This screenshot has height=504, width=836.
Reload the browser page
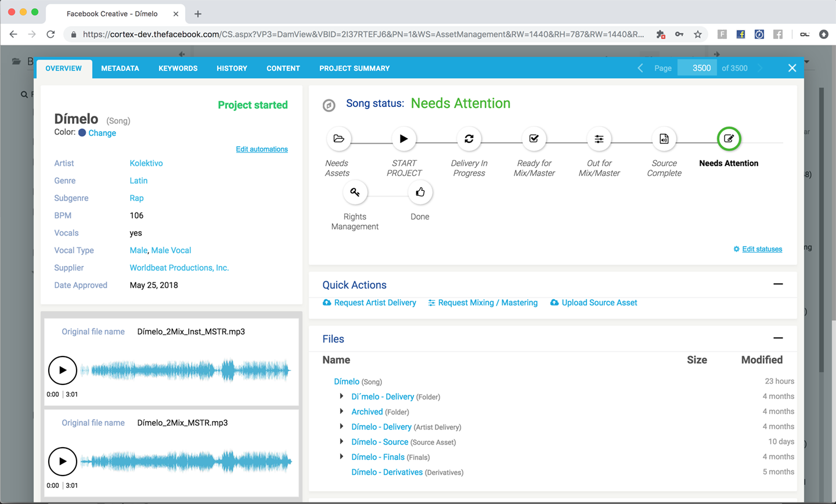51,34
